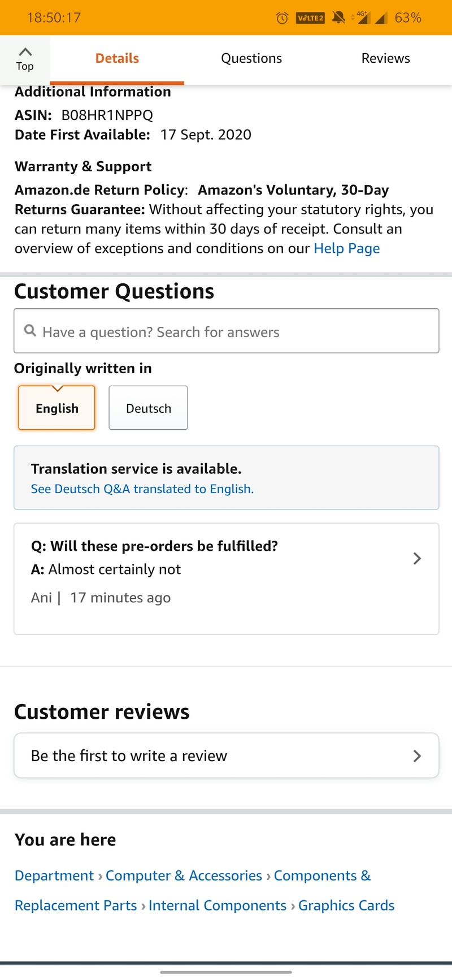
Task: Open the Details tab
Action: click(x=117, y=59)
